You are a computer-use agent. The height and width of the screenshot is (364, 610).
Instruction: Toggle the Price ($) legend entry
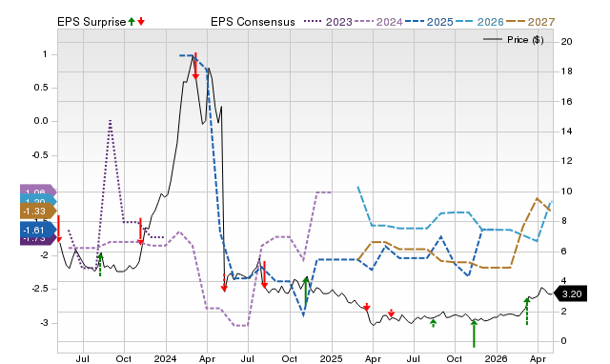pos(513,40)
